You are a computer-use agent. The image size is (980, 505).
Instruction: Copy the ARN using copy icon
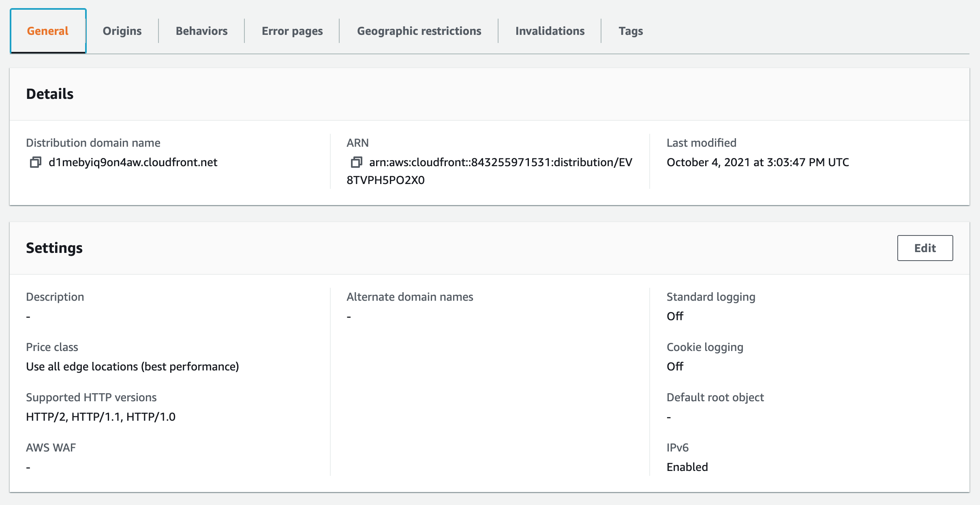click(x=356, y=163)
